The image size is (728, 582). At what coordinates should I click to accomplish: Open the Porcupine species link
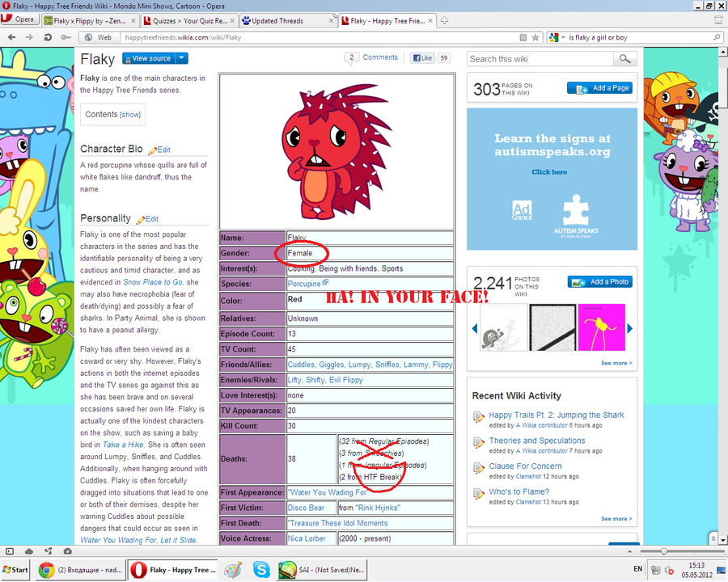(305, 284)
